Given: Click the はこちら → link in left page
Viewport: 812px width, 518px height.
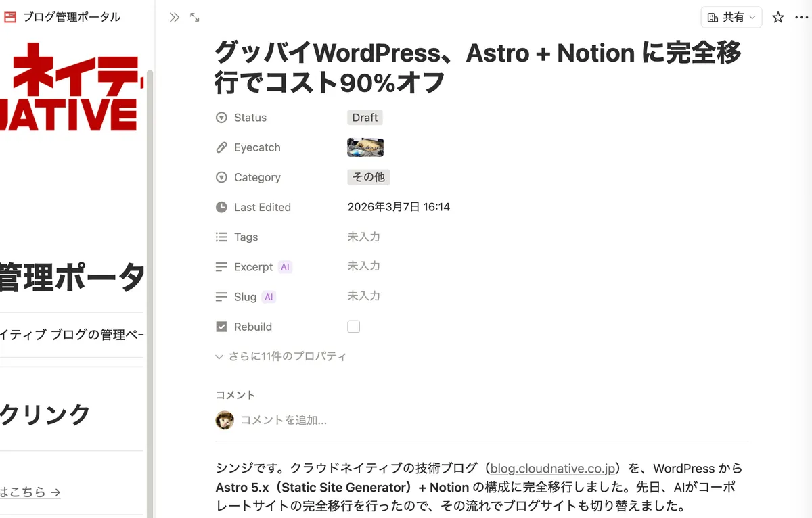Looking at the screenshot, I should (x=30, y=492).
